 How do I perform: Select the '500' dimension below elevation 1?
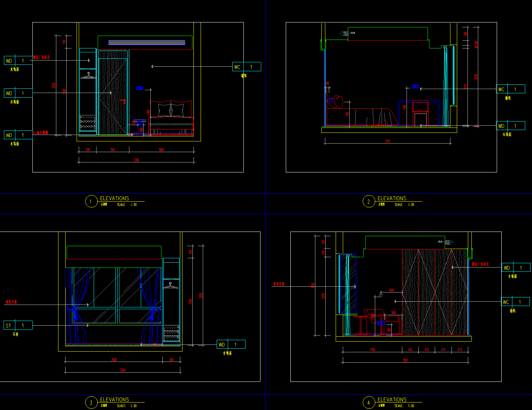pyautogui.click(x=88, y=150)
